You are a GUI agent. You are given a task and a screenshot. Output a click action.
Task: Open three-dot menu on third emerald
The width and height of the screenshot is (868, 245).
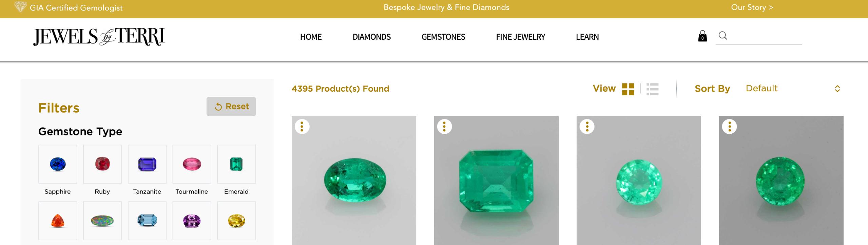(x=587, y=127)
